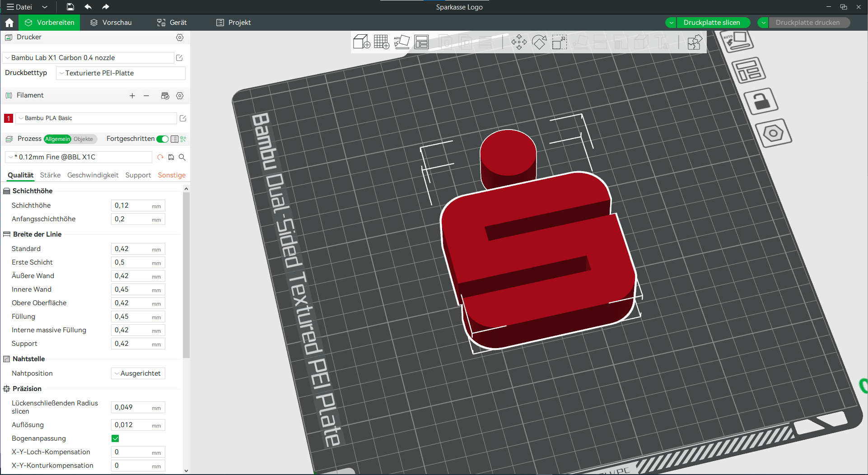Open the Druckbetttyp dropdown
This screenshot has height=475, width=868.
click(121, 73)
